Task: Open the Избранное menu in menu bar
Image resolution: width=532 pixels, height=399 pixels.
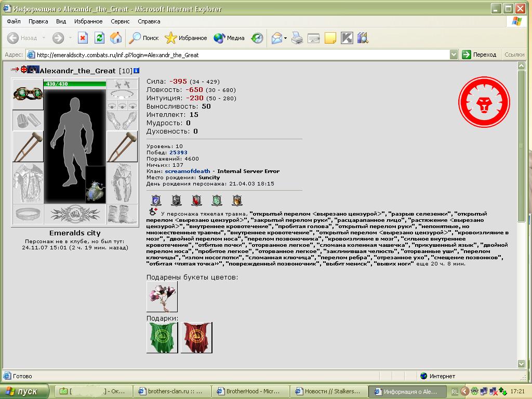Action: pos(88,21)
